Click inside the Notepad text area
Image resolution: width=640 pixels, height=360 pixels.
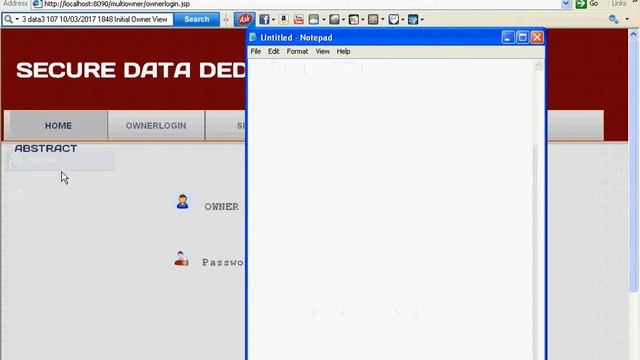(x=390, y=208)
